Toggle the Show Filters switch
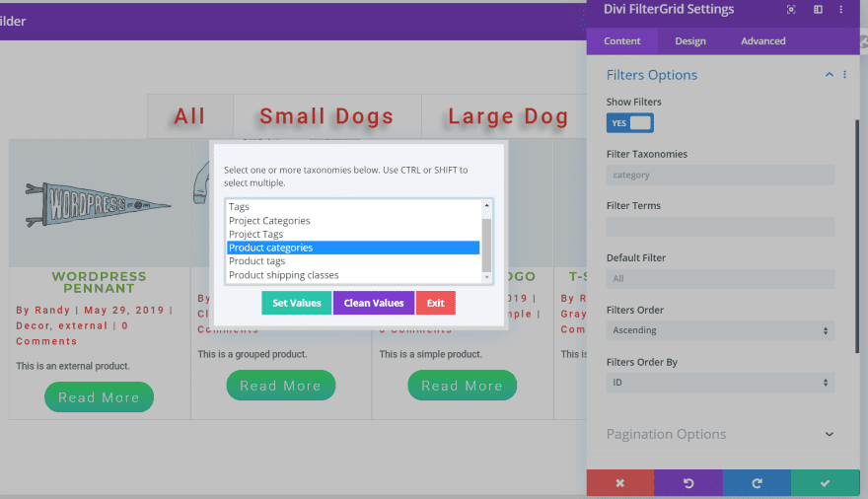The height and width of the screenshot is (499, 868). [x=630, y=123]
